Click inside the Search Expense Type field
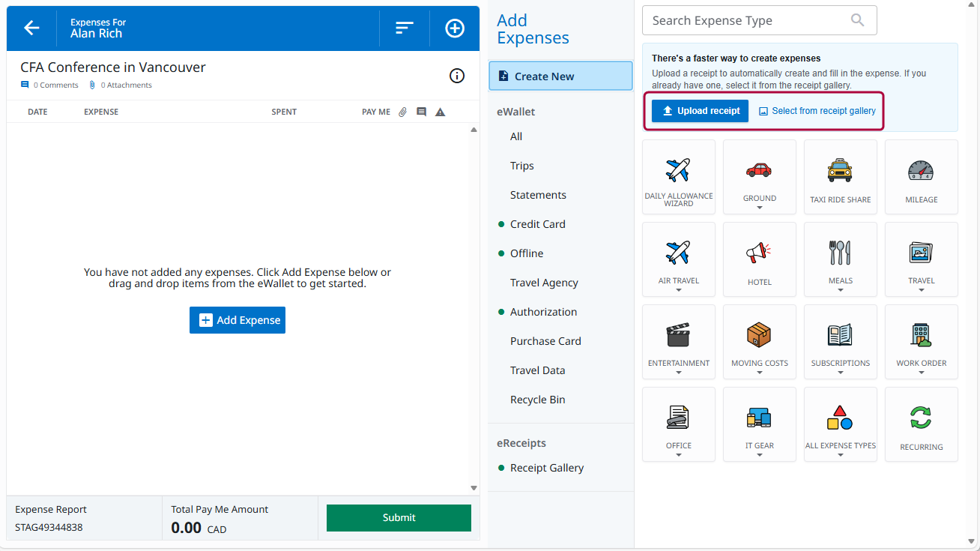Viewport: 980px width, 551px height. click(x=749, y=20)
